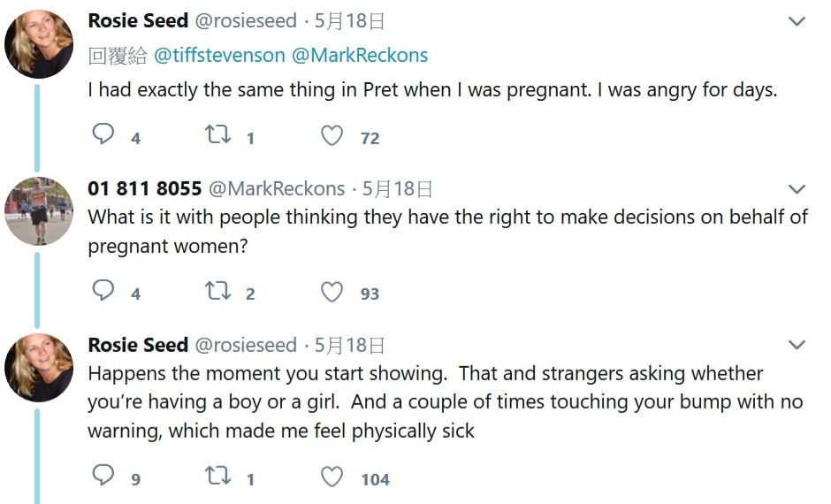Retweet the tweet about strangers touching bump

coord(217,477)
